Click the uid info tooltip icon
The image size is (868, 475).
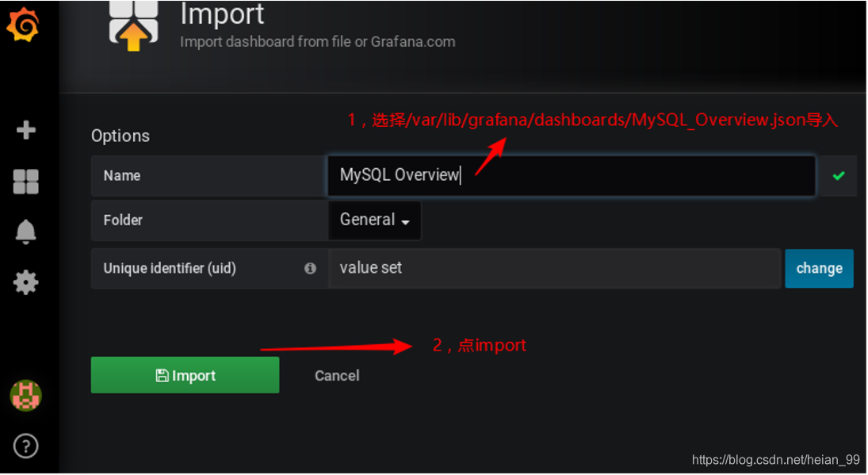310,269
